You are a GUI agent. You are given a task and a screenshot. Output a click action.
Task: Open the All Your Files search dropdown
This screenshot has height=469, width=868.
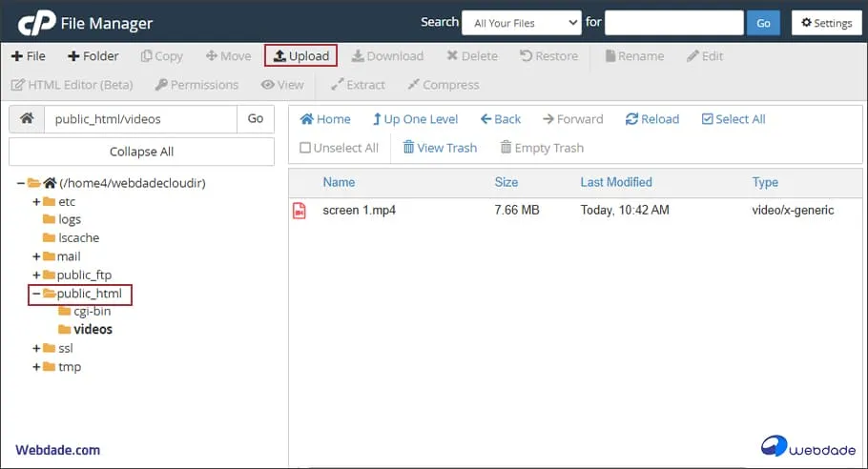tap(521, 23)
